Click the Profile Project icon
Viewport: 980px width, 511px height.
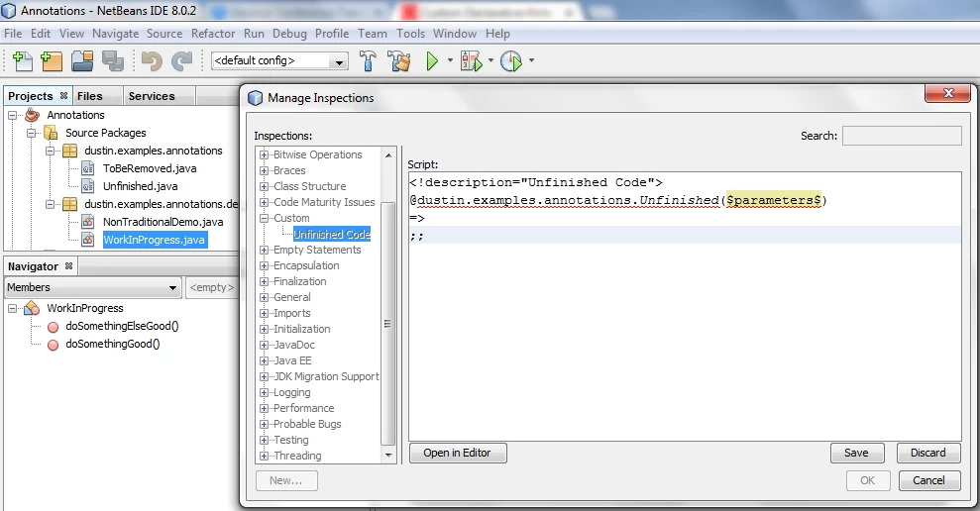tap(511, 60)
